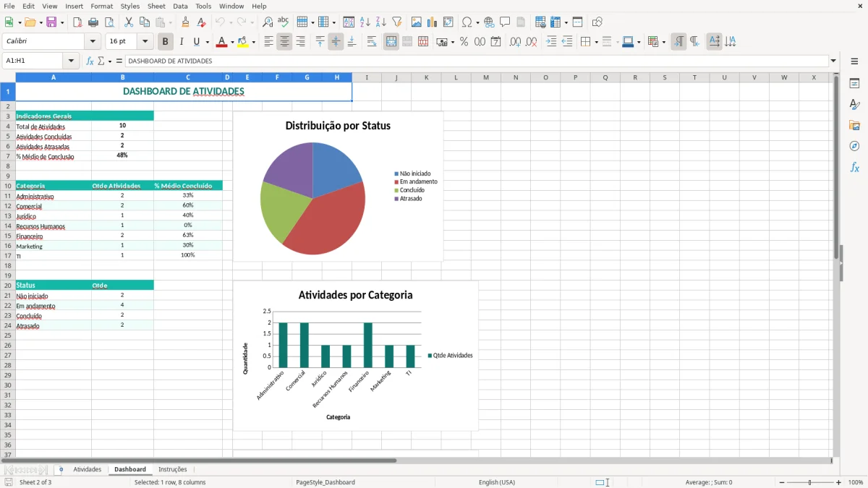868x488 pixels.
Task: Open the Format menu
Action: click(x=101, y=6)
